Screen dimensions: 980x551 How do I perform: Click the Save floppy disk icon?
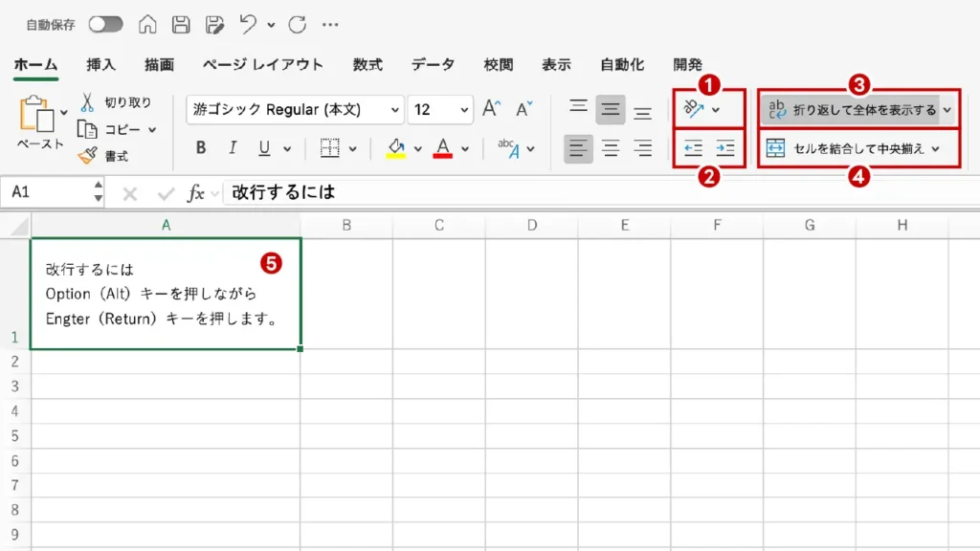pyautogui.click(x=181, y=24)
